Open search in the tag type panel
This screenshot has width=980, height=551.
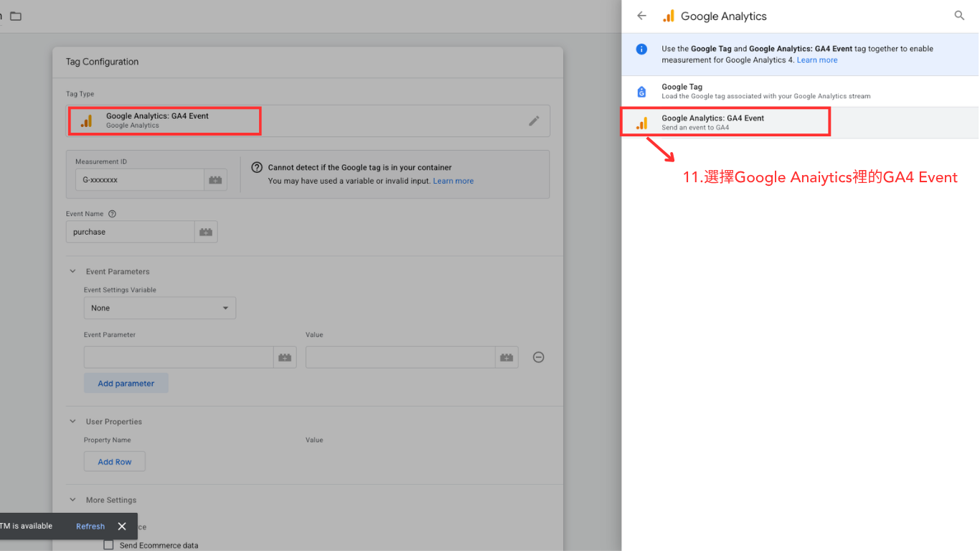click(x=959, y=16)
